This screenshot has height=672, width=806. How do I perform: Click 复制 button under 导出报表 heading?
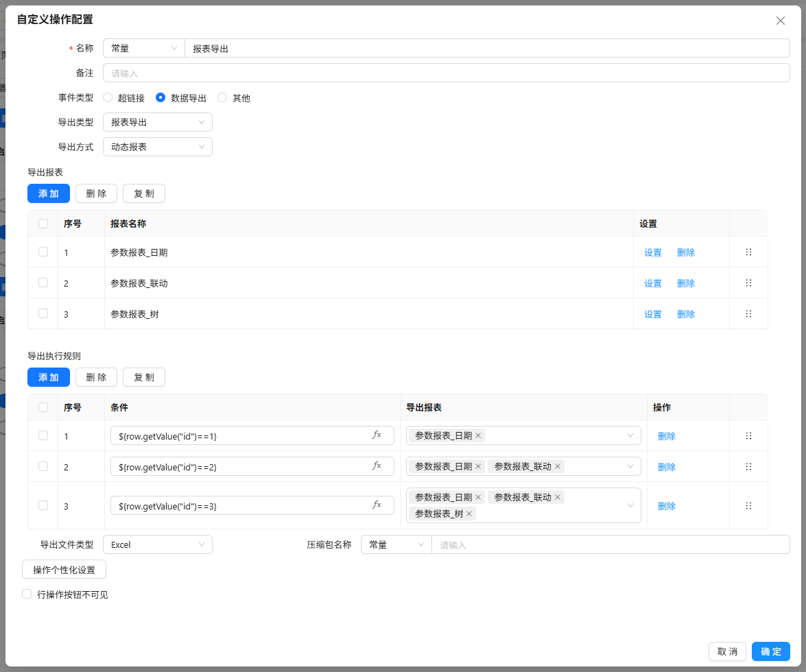pyautogui.click(x=144, y=193)
